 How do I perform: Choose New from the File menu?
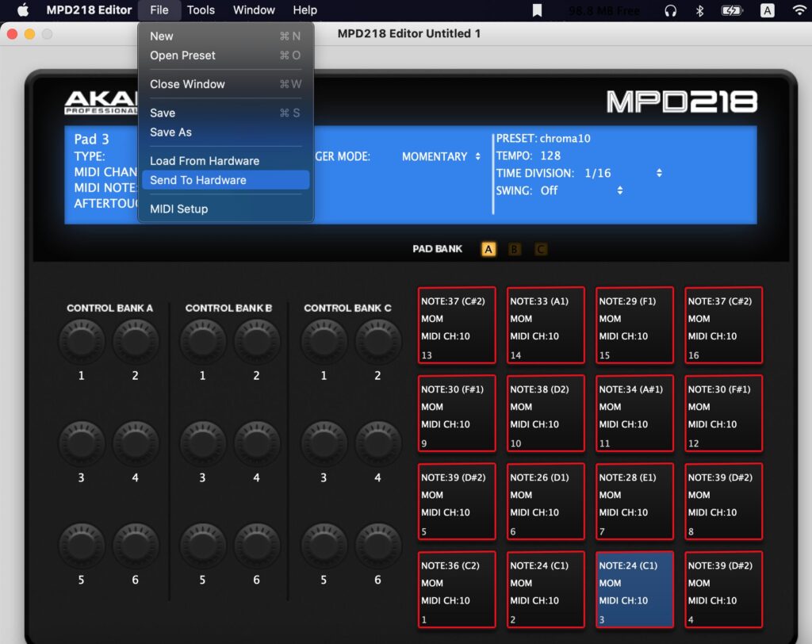(x=225, y=36)
